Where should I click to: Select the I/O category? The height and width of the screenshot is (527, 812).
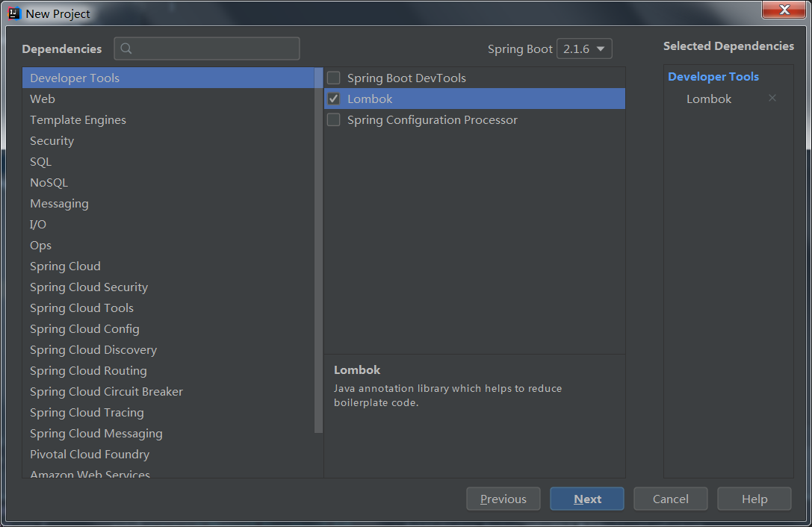(x=169, y=224)
